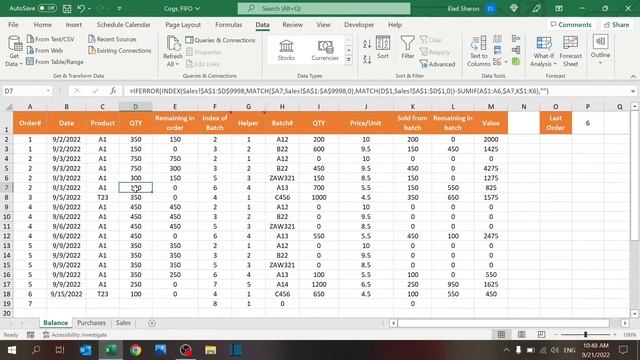Screen dimensions: 640x360
Task: Open the Schedule Calendar tab
Action: coord(123,24)
